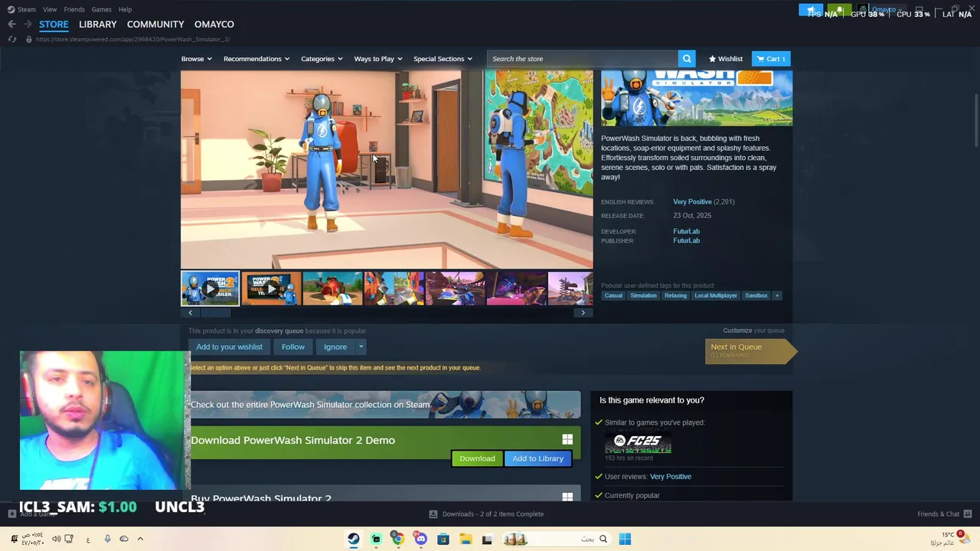Click the FC25 game thumbnail
The image size is (980, 551).
(638, 442)
